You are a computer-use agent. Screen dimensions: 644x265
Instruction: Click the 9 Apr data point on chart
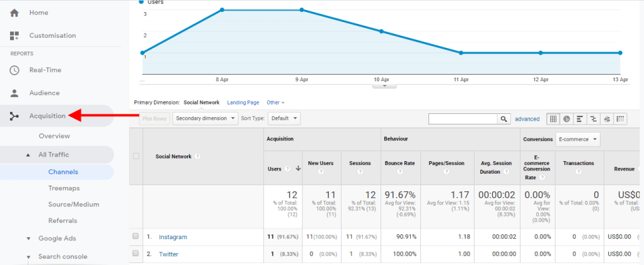tap(302, 10)
